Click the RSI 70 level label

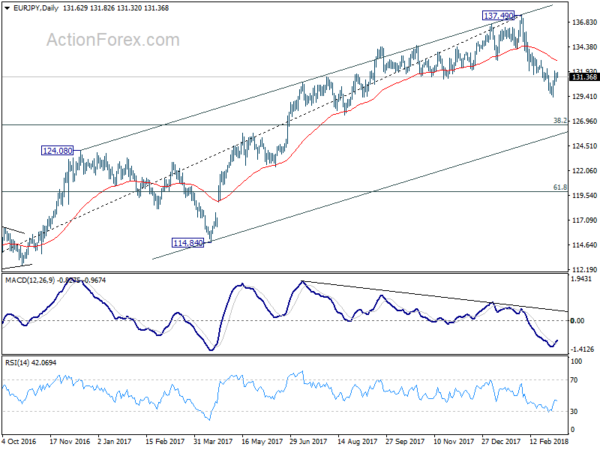pos(574,380)
